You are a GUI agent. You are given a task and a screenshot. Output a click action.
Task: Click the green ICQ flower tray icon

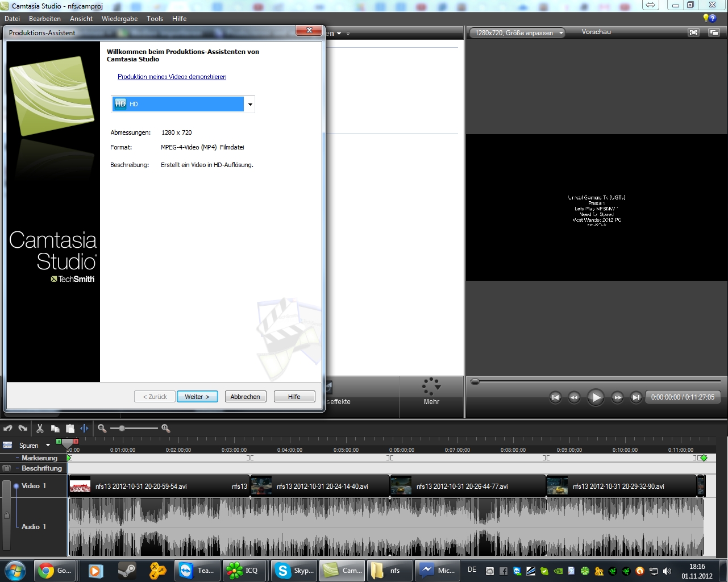coord(585,571)
